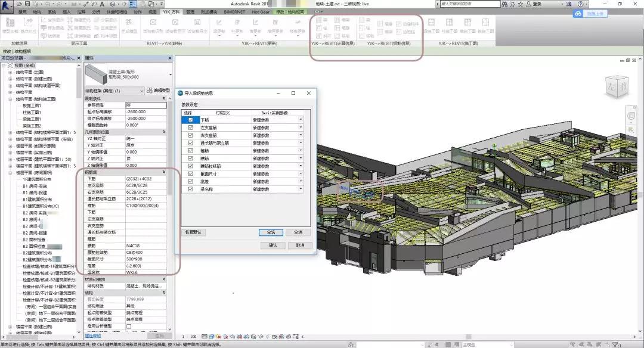Click the 取消 button in the dialog
644x348 pixels.
300,246
